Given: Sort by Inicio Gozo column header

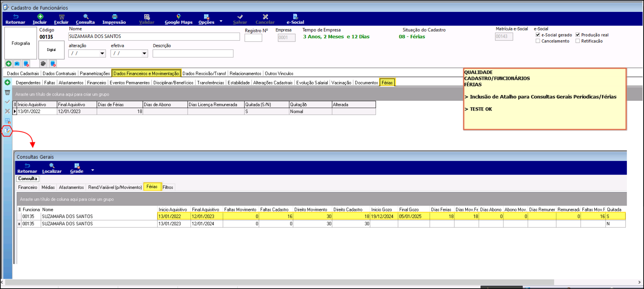Looking at the screenshot, I should (384, 209).
